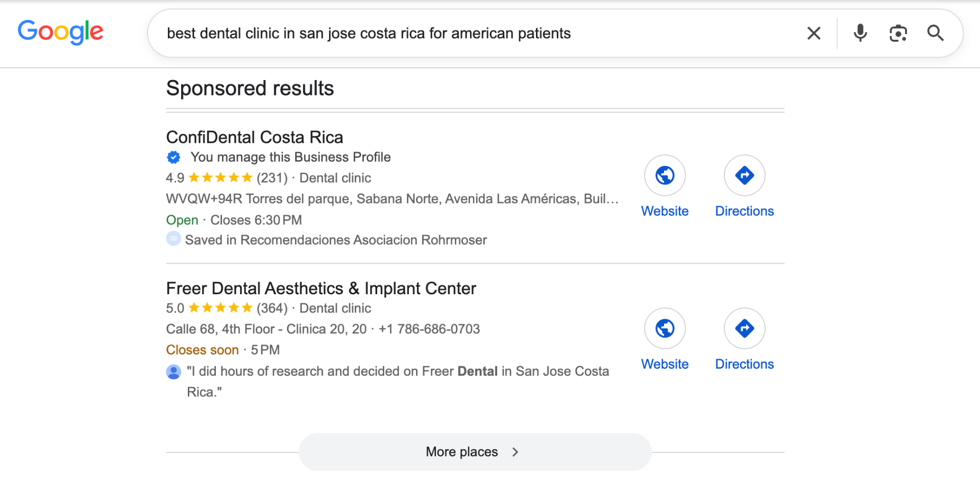Open the Freer Dental review quote text

pos(398,381)
